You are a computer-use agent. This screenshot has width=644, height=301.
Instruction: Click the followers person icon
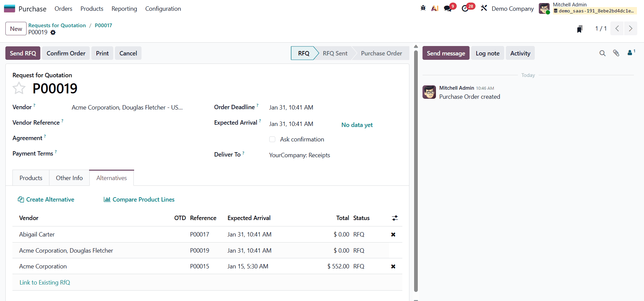(x=630, y=53)
